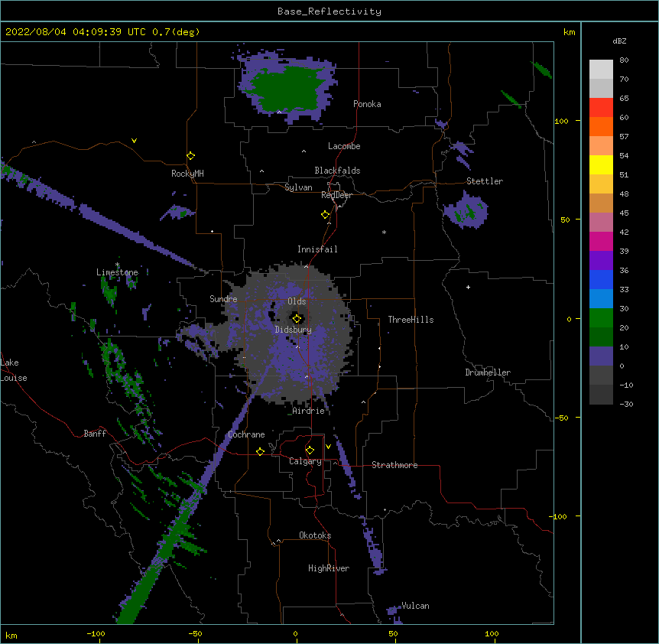Click the Innisfail label
The height and width of the screenshot is (644, 659).
click(x=317, y=249)
